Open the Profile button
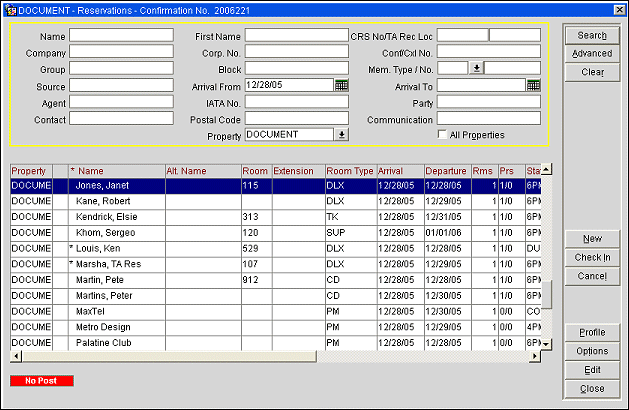This screenshot has width=629, height=410. [592, 333]
